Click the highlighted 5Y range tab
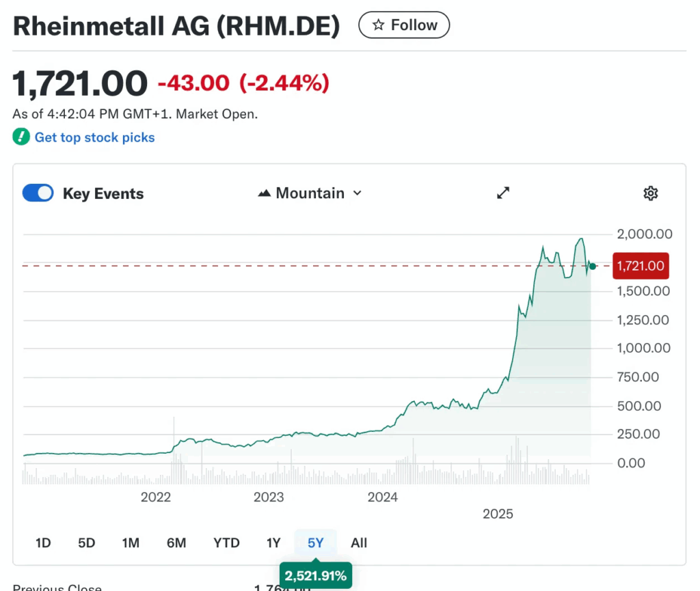 [315, 542]
